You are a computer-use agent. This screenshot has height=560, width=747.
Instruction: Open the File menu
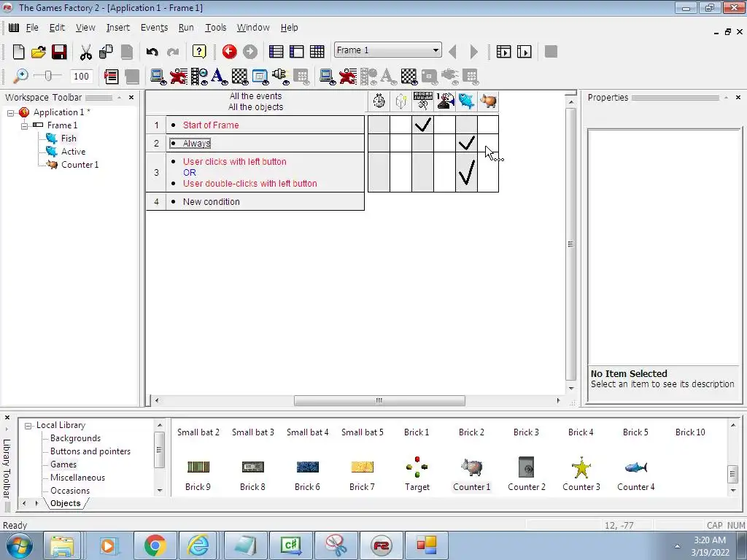[32, 28]
